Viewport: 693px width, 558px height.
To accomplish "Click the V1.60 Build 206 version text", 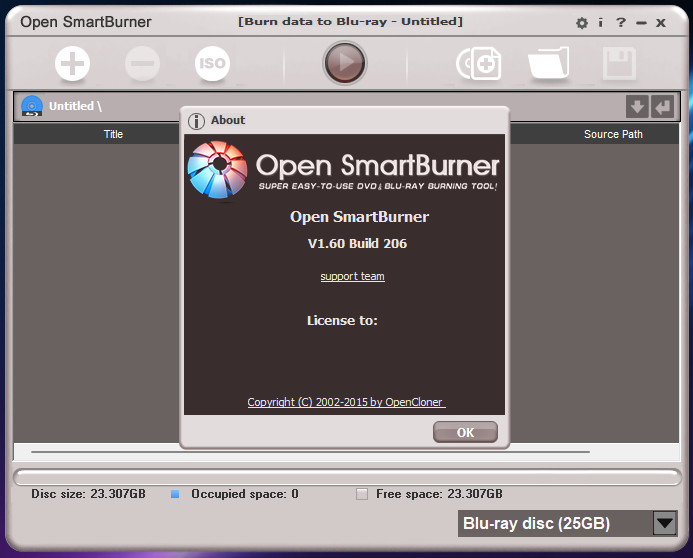I will (x=357, y=243).
